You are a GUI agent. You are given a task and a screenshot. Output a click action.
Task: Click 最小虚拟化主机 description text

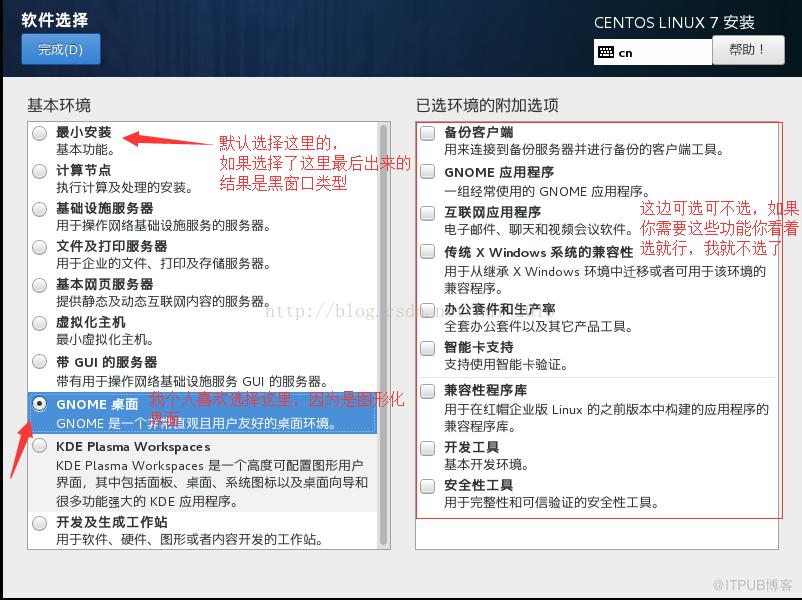click(x=105, y=339)
